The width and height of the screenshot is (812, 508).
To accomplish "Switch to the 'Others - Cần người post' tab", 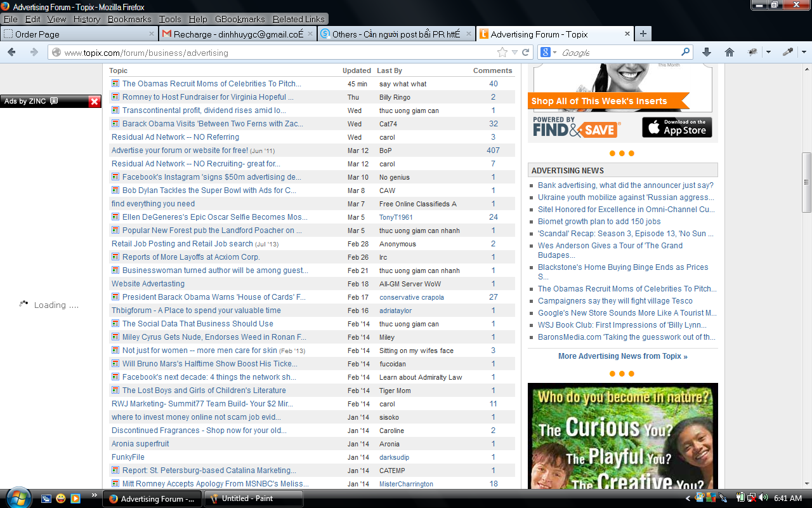I will pyautogui.click(x=396, y=34).
